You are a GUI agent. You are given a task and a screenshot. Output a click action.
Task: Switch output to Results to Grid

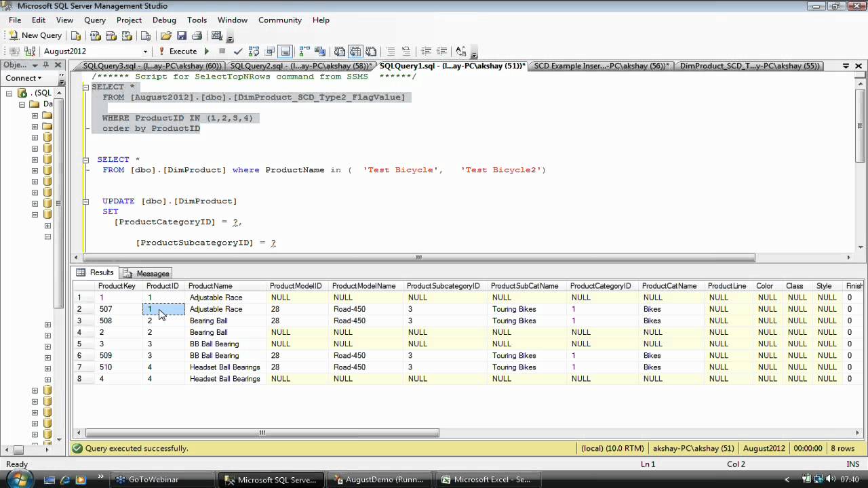(x=355, y=51)
